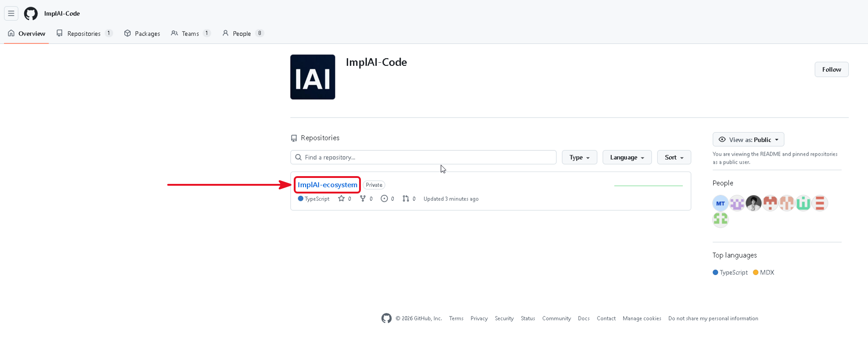Click the Private label on ImplAI-ecosystem

click(374, 185)
